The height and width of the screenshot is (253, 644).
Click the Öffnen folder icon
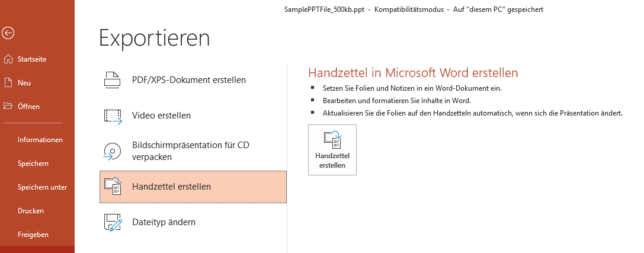point(8,107)
